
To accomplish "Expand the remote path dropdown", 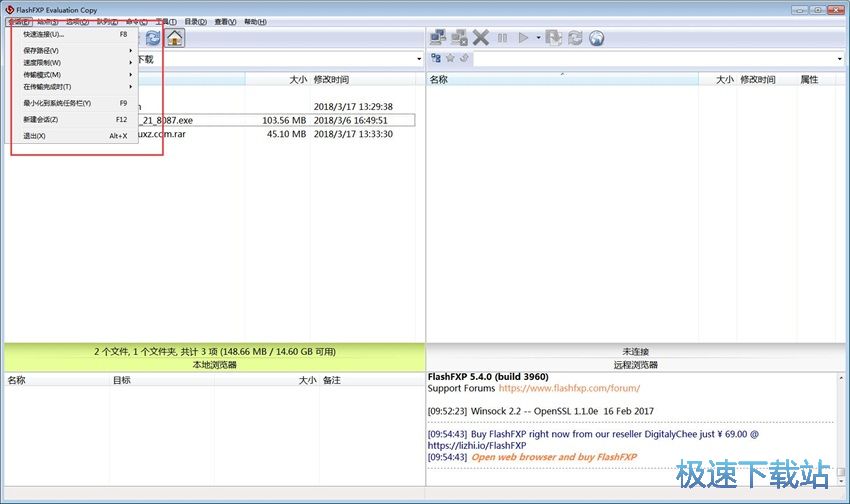I will [840, 59].
